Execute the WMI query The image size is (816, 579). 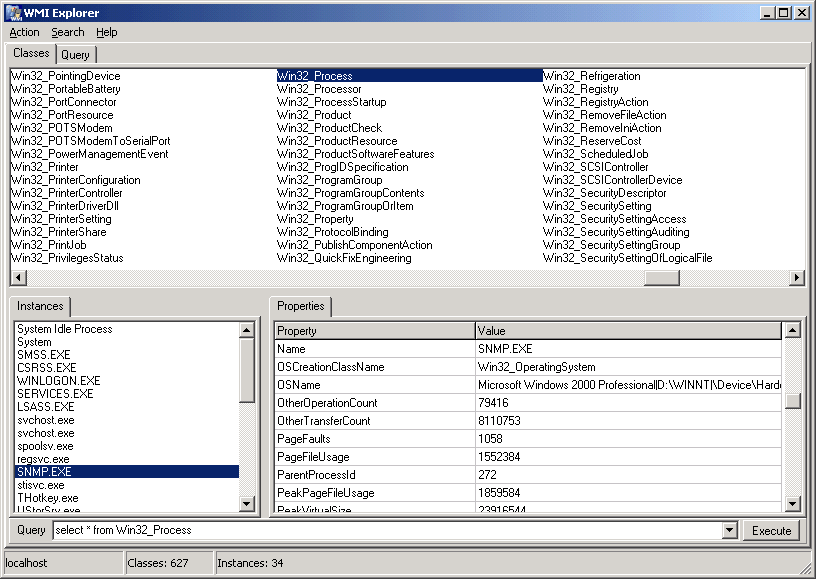coord(771,531)
